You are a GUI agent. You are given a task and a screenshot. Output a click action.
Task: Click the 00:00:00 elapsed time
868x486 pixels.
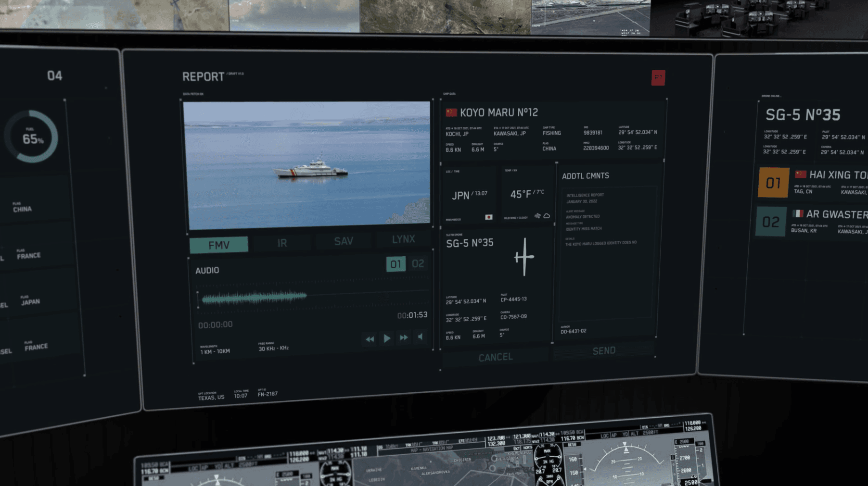coord(215,325)
